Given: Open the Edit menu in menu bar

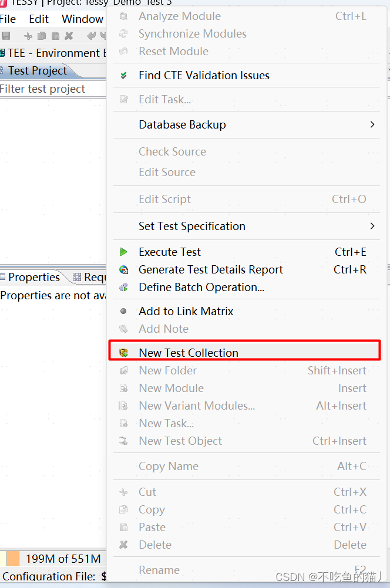Looking at the screenshot, I should coord(39,19).
